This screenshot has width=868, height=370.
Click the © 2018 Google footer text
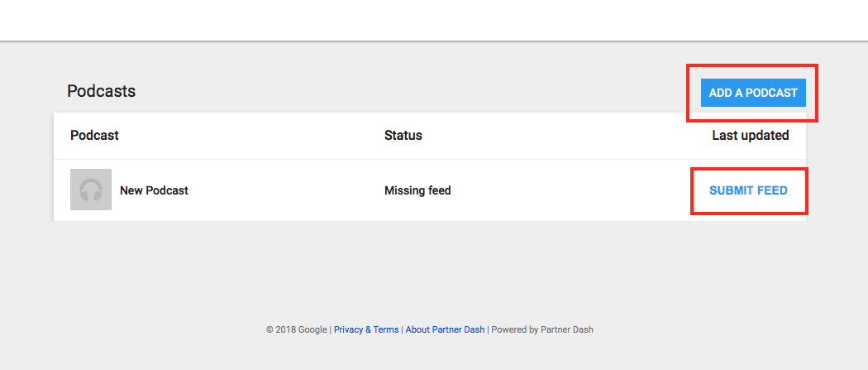[296, 329]
